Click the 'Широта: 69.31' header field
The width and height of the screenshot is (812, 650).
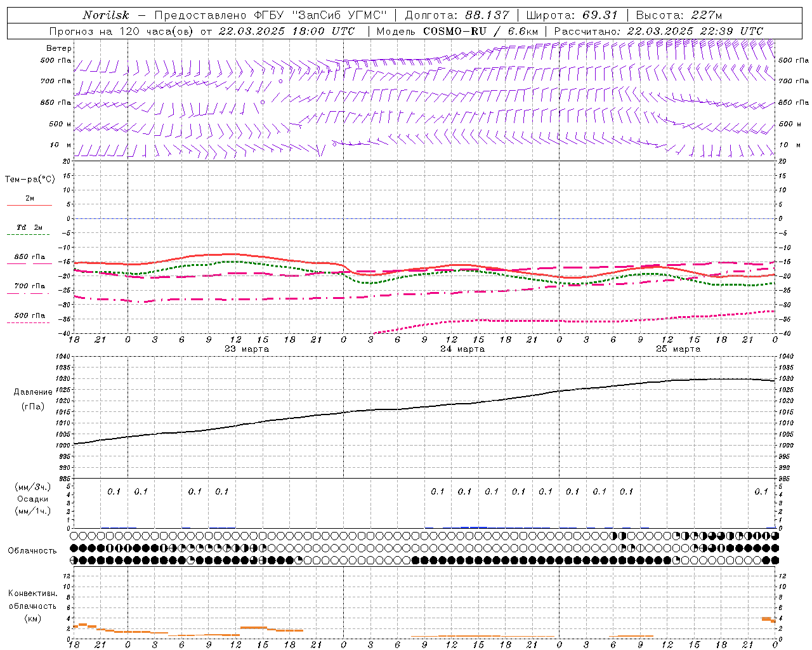coord(572,15)
